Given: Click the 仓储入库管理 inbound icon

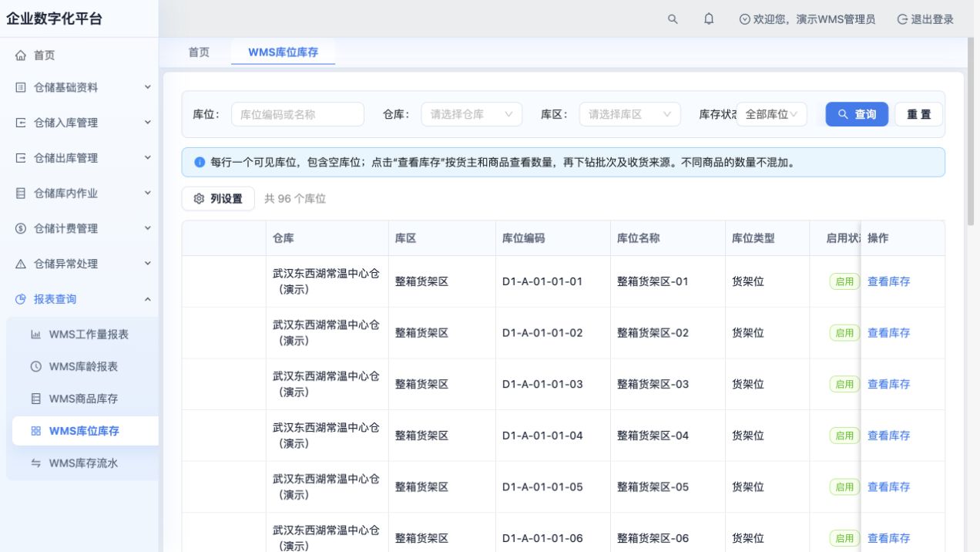Looking at the screenshot, I should [21, 123].
